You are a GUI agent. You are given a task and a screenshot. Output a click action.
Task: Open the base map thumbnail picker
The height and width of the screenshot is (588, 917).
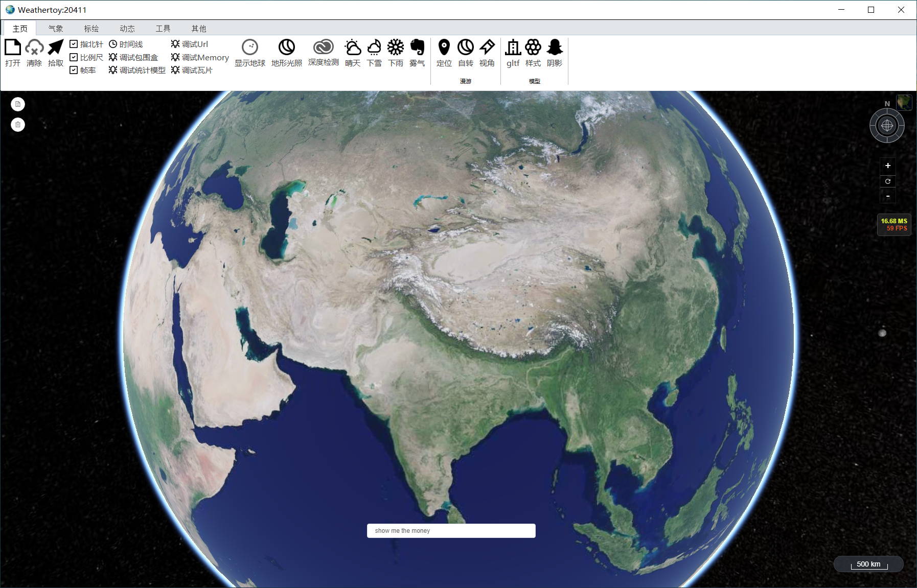pyautogui.click(x=904, y=103)
